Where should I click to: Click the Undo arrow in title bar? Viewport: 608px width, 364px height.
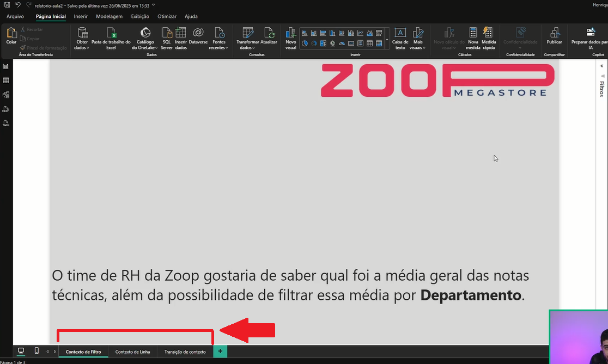point(18,5)
